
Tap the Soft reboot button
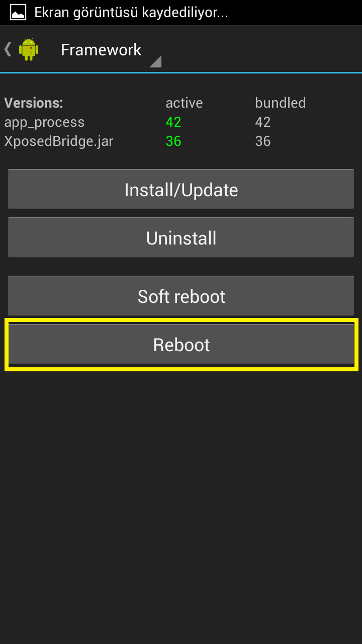click(181, 296)
